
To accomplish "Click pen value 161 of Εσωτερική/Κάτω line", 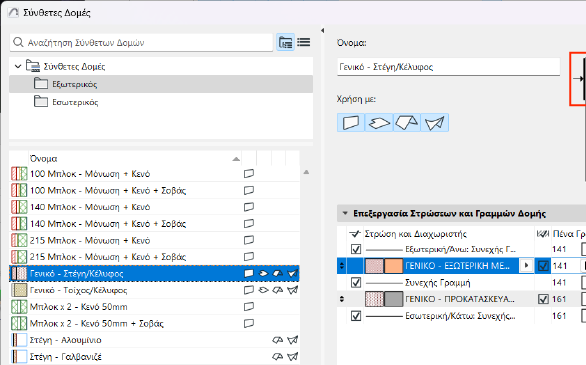I will click(559, 316).
